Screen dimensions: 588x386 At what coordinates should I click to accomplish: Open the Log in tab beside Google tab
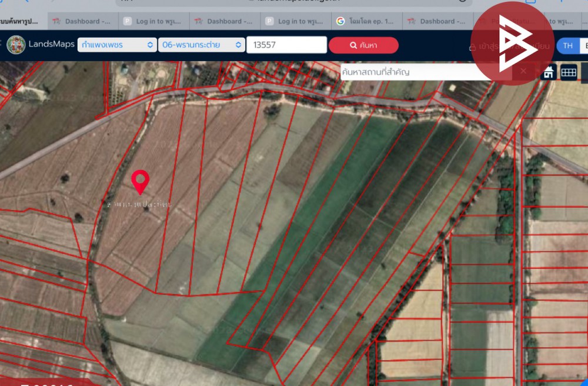pyautogui.click(x=296, y=21)
